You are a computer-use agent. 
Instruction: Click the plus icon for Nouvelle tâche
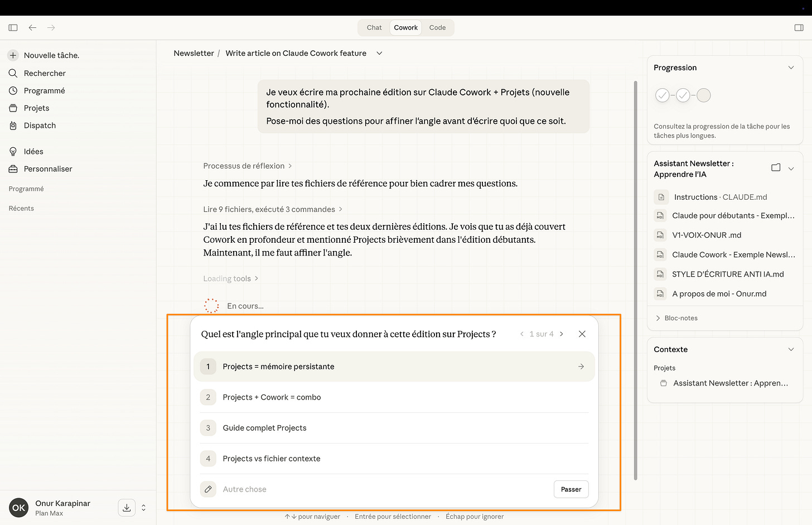(13, 55)
